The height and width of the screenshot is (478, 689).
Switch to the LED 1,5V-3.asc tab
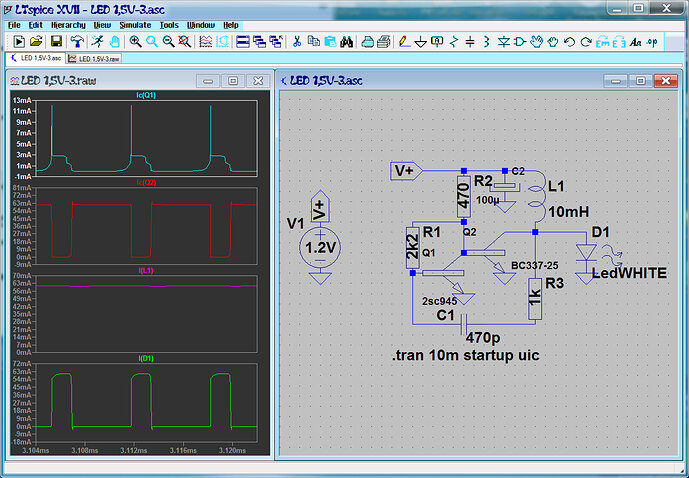tap(36, 58)
